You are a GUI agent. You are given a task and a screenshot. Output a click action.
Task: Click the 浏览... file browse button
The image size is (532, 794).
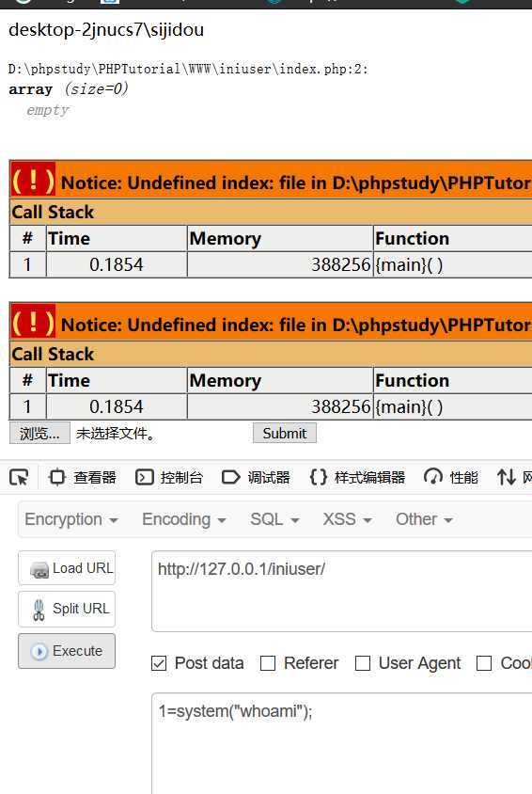click(40, 434)
